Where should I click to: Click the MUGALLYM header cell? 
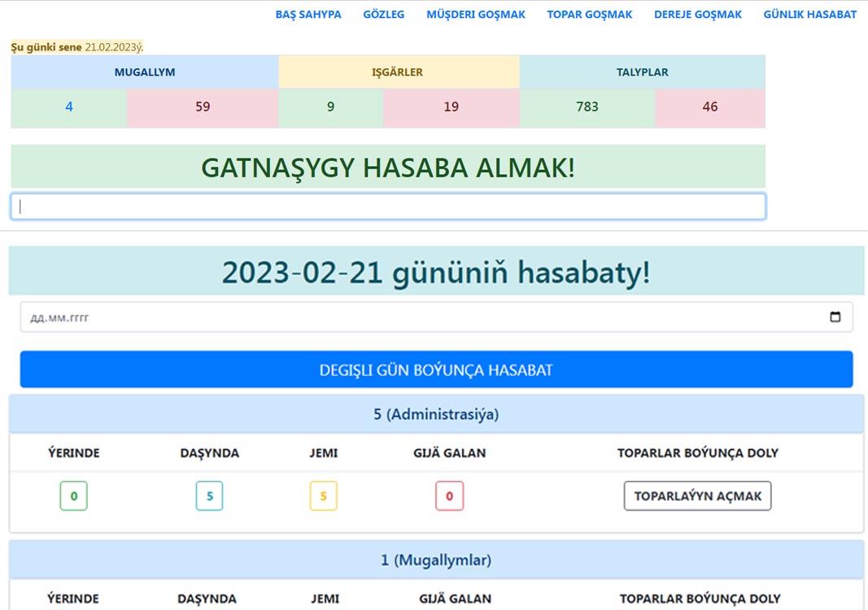point(145,72)
